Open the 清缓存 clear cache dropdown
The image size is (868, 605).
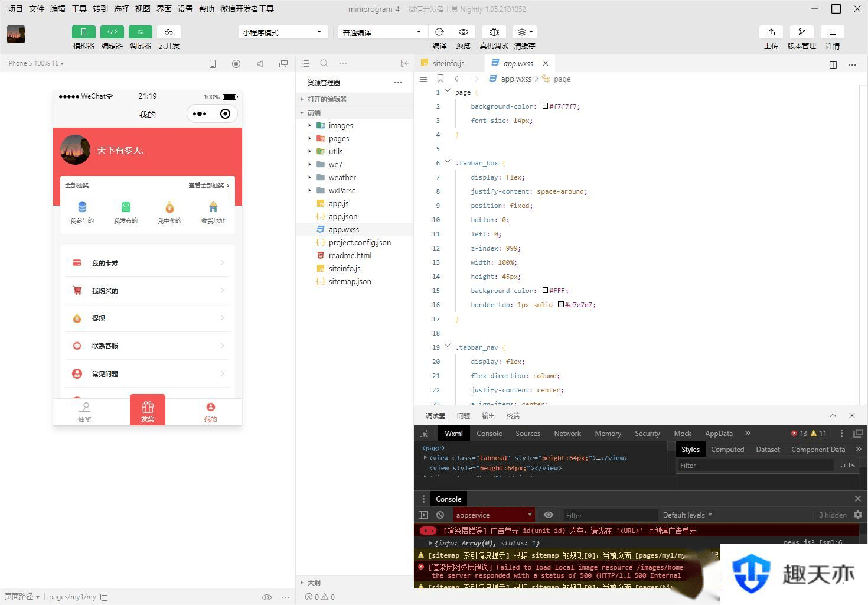tap(524, 32)
